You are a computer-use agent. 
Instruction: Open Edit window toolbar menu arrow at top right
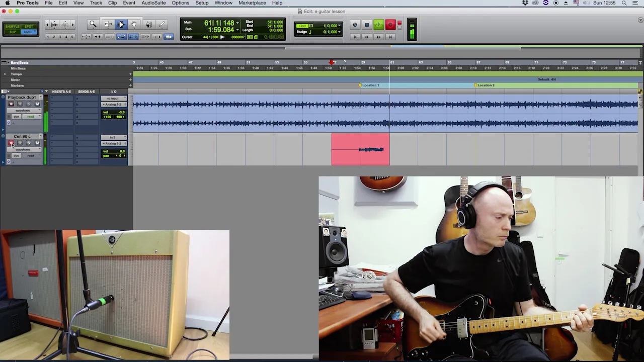[x=640, y=20]
